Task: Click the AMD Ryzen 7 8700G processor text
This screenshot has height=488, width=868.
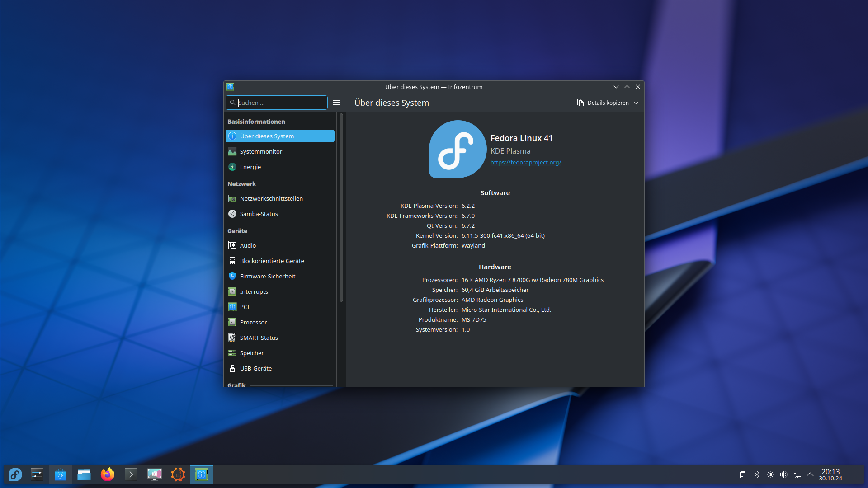Action: (x=533, y=280)
